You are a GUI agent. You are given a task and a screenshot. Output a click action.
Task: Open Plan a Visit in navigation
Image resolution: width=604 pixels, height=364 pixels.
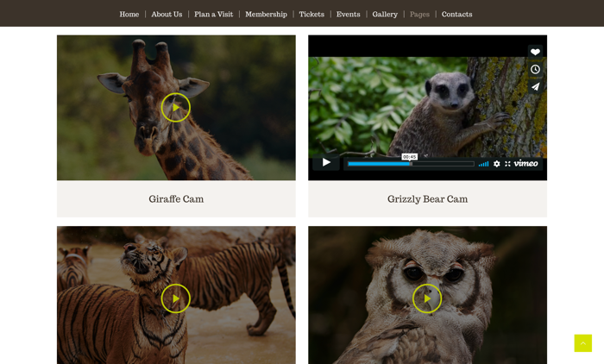[x=213, y=15]
